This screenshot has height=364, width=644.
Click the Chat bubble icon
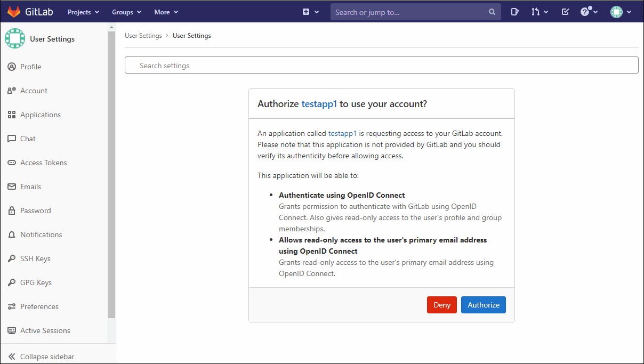(12, 139)
